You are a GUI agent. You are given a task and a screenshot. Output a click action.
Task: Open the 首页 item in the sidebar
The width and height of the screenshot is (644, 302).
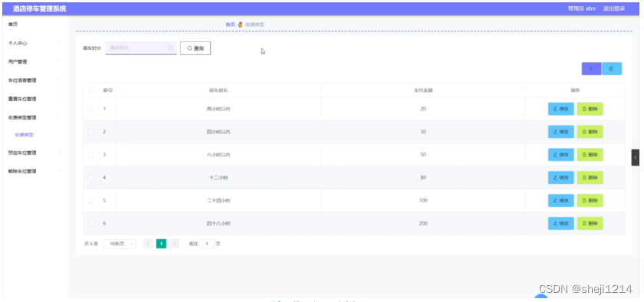(35, 25)
